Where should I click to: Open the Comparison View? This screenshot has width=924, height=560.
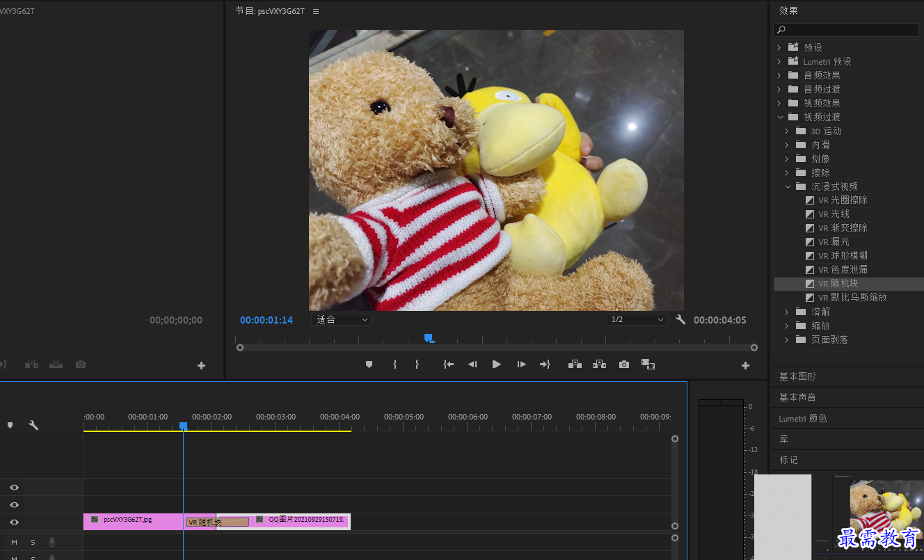(x=648, y=365)
